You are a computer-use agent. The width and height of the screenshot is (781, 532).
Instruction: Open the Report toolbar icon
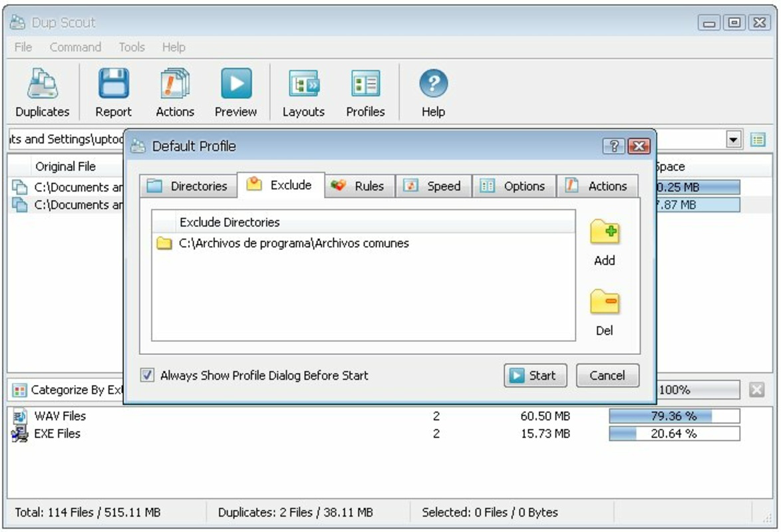114,83
